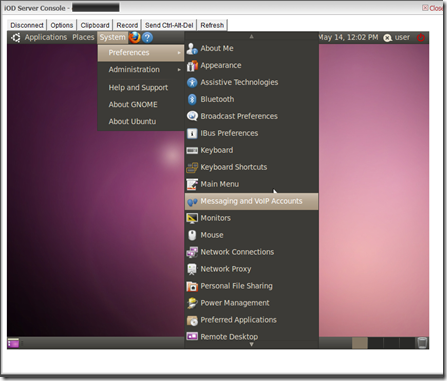447x381 pixels.
Task: Click the Show Desktop icon bottom-left
Action: (13, 343)
